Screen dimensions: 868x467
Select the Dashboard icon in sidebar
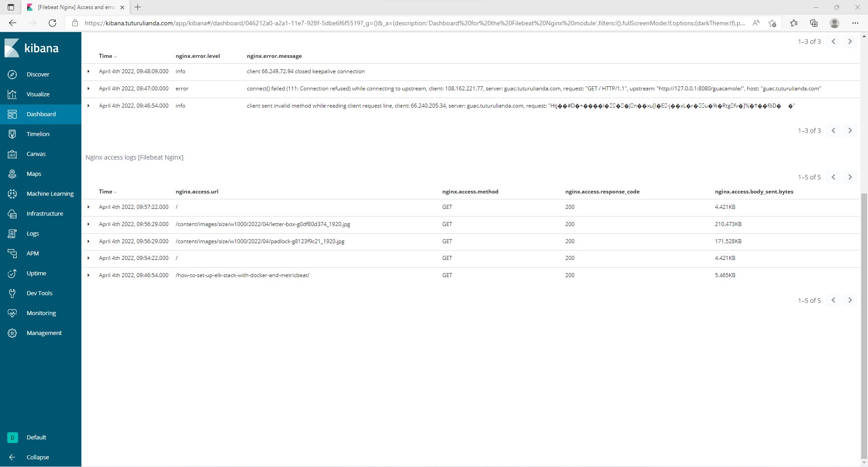tap(12, 114)
